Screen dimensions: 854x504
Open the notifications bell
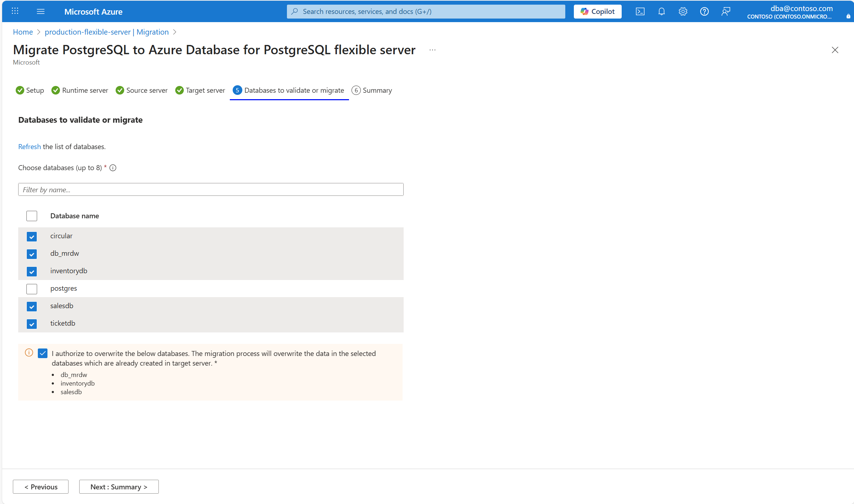click(661, 11)
